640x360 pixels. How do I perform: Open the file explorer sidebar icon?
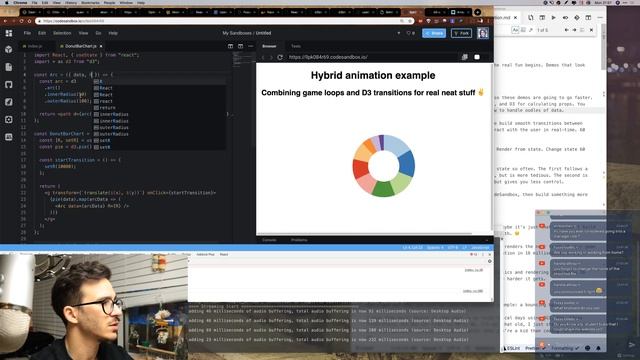point(9,67)
